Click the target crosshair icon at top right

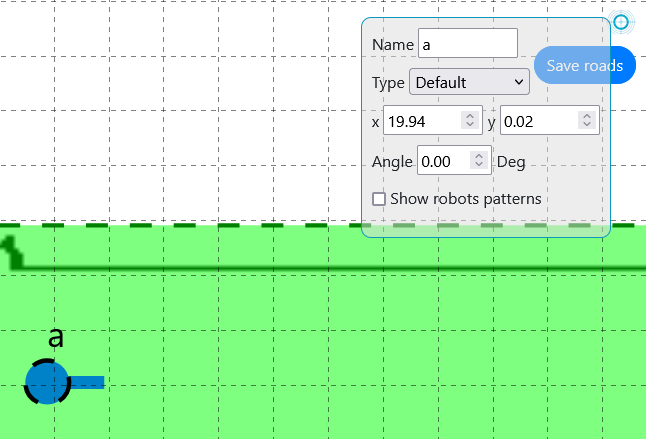pos(622,22)
